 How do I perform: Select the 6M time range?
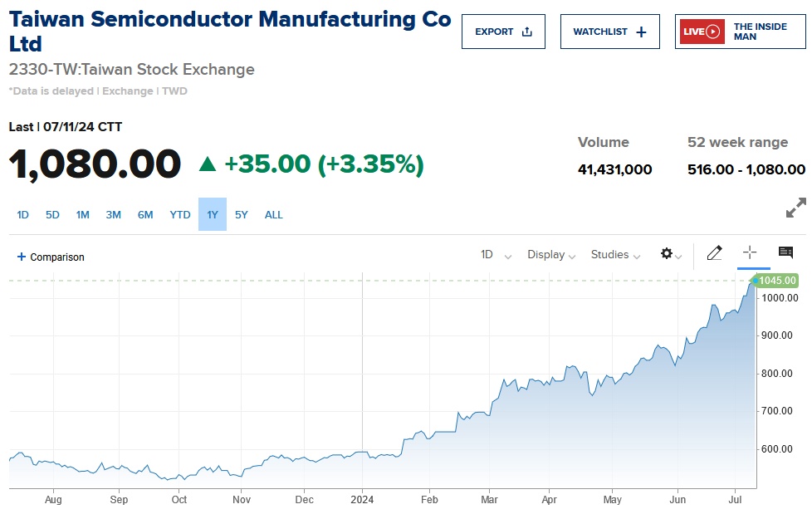pyautogui.click(x=145, y=215)
